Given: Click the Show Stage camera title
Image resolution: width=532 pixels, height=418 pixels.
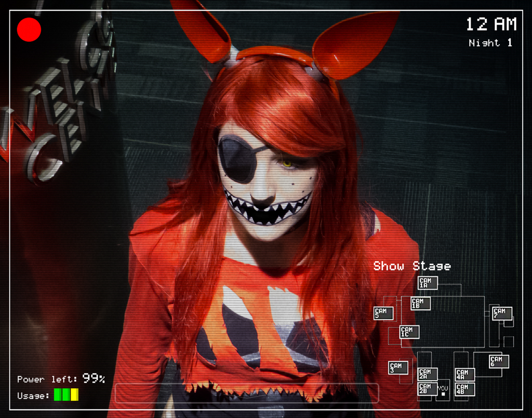Looking at the screenshot, I should click(x=412, y=266).
